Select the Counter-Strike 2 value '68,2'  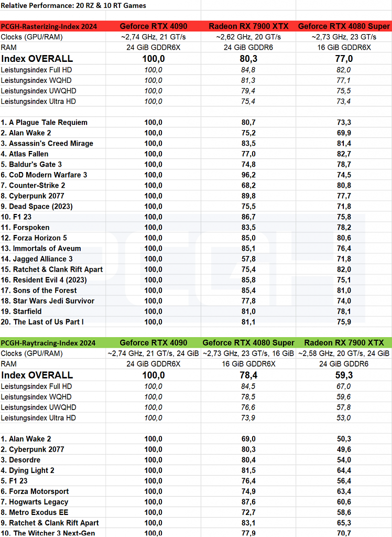pyautogui.click(x=248, y=186)
